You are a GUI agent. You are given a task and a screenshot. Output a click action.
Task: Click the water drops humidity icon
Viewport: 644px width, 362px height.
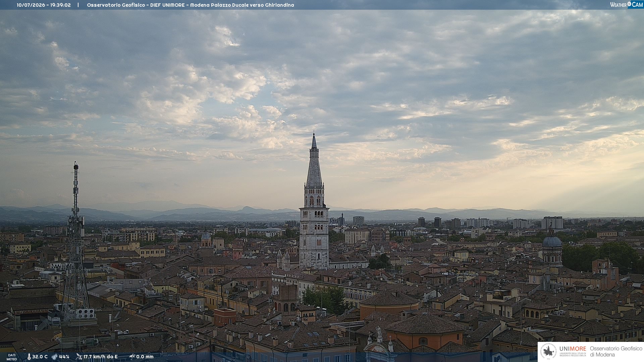click(55, 357)
